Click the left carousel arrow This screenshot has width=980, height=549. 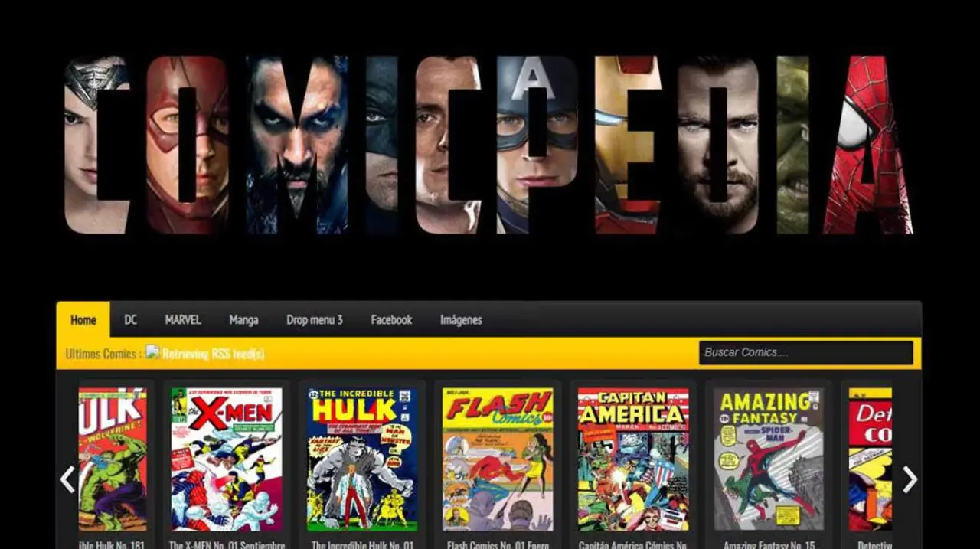67,479
